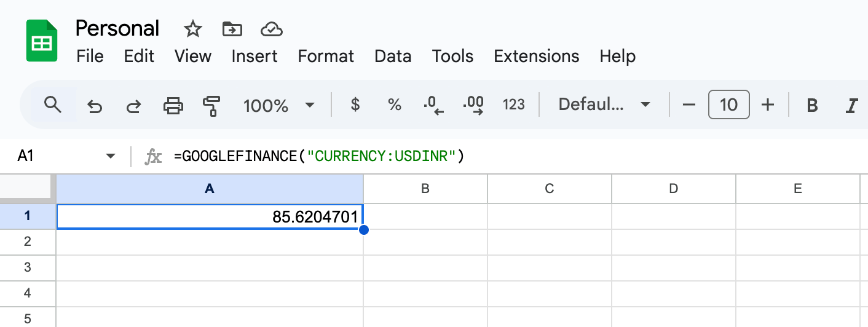
Task: Toggle bold formatting
Action: pos(812,106)
